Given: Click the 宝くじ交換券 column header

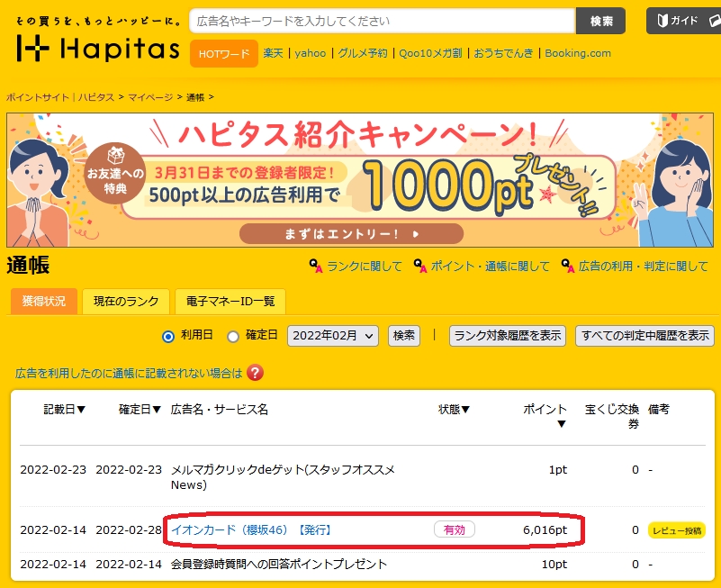Looking at the screenshot, I should point(612,416).
